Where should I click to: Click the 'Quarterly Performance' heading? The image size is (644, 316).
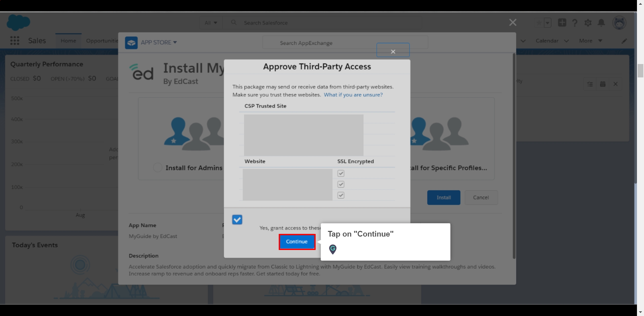pos(47,64)
